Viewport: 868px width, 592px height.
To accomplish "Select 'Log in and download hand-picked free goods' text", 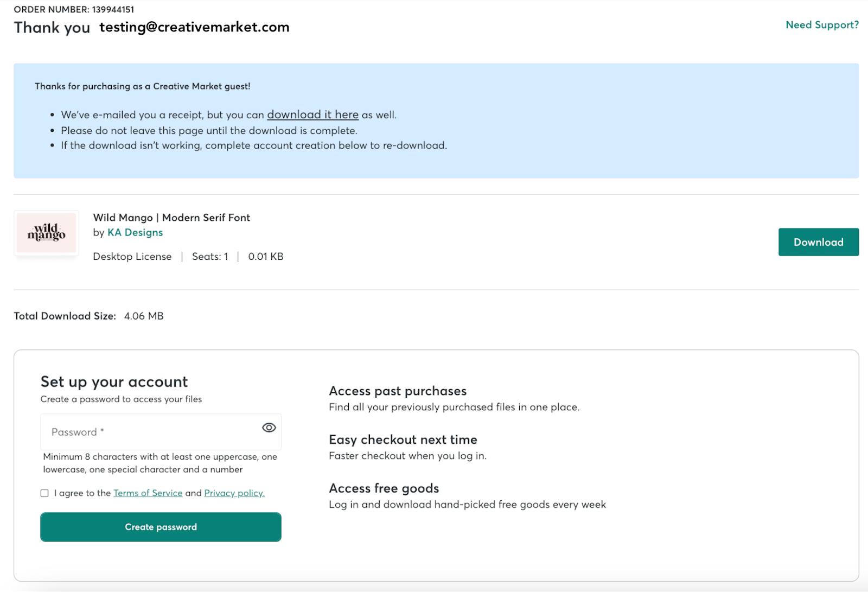I will [467, 505].
